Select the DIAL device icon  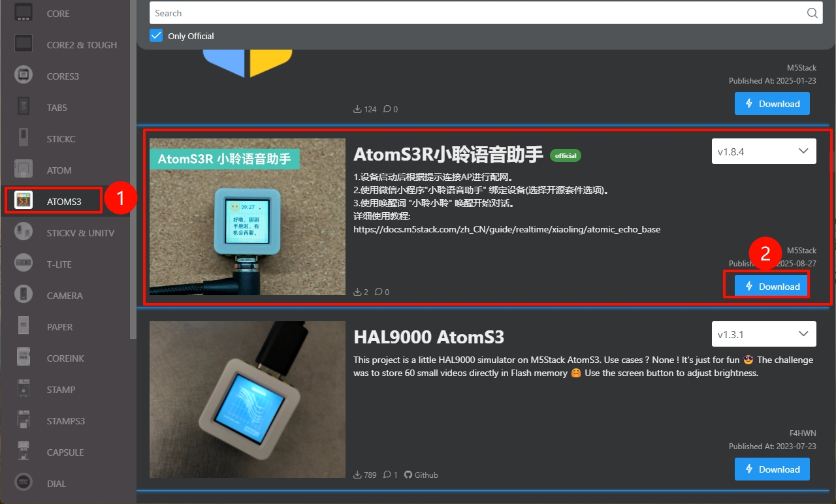coord(24,483)
